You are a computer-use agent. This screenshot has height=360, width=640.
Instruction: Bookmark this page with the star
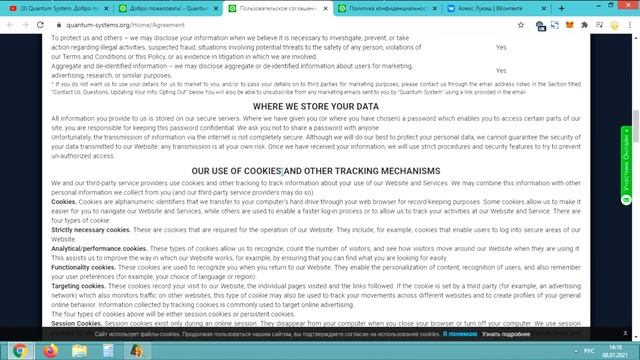click(521, 25)
